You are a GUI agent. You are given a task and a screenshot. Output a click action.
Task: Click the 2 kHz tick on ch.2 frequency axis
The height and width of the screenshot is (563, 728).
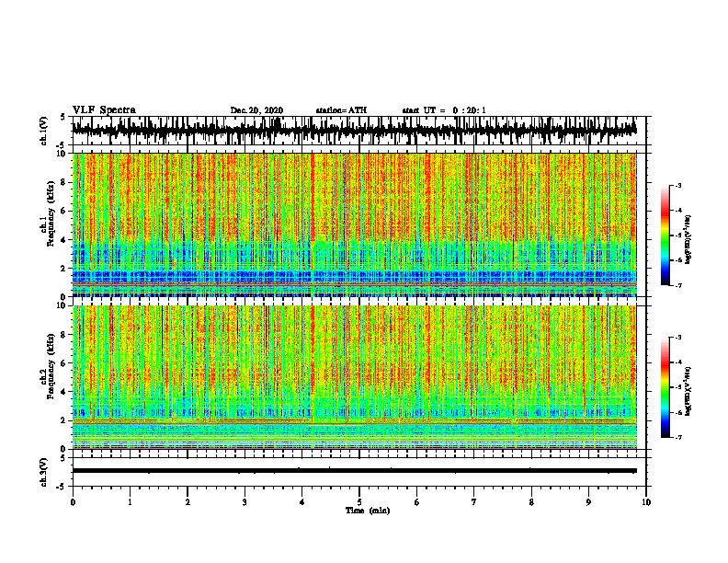click(x=64, y=420)
